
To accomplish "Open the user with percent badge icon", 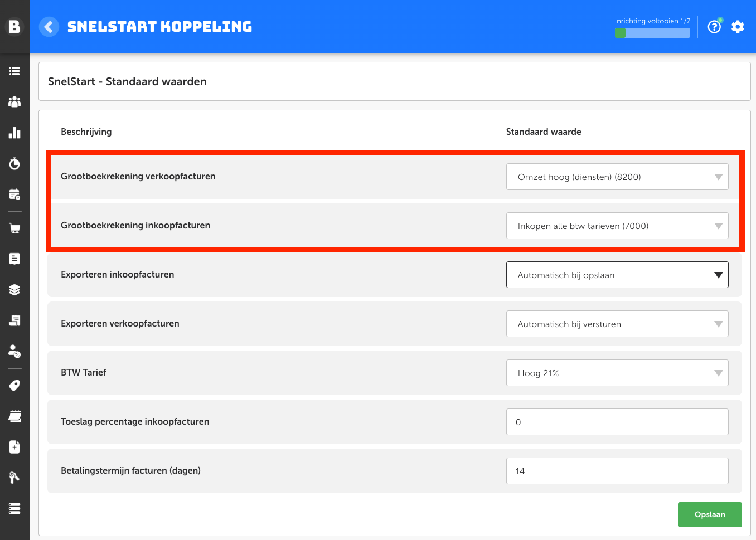I will pos(14,351).
